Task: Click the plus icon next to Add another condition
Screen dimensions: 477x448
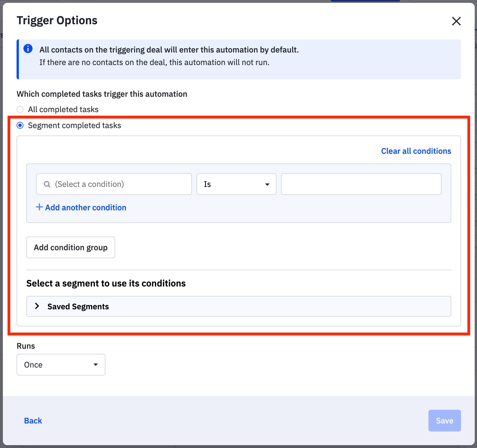Action: coord(39,207)
